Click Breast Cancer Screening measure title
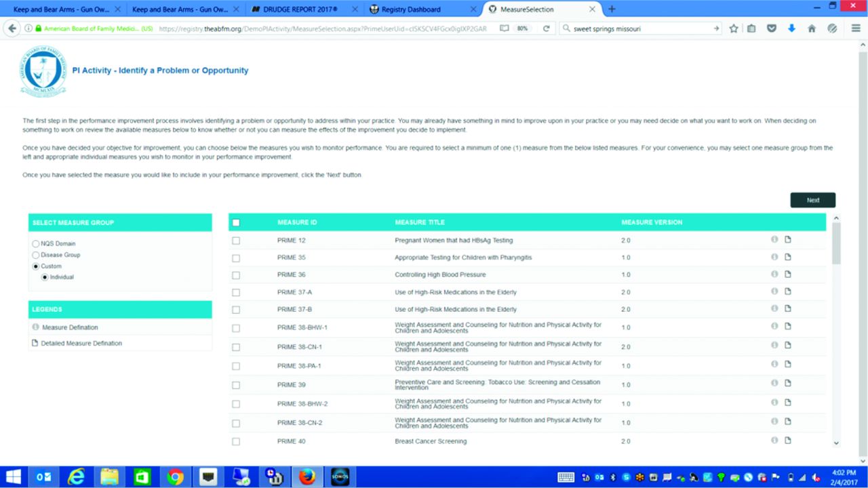Image resolution: width=868 pixels, height=488 pixels. (431, 441)
